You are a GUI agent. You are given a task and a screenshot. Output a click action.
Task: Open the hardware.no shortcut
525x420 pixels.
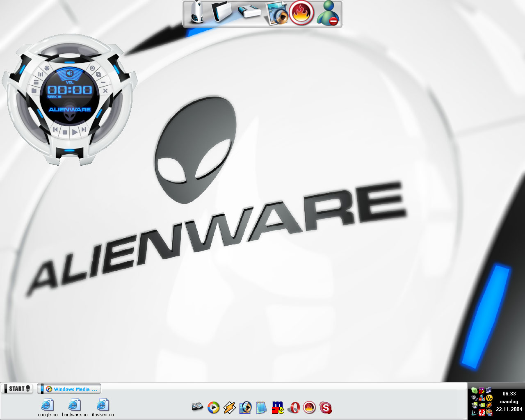(75, 408)
